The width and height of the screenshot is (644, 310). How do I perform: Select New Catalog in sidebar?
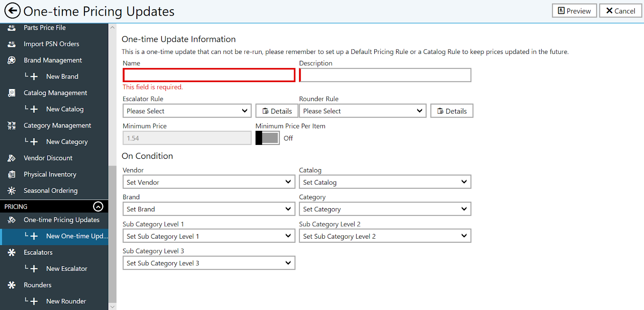point(65,109)
